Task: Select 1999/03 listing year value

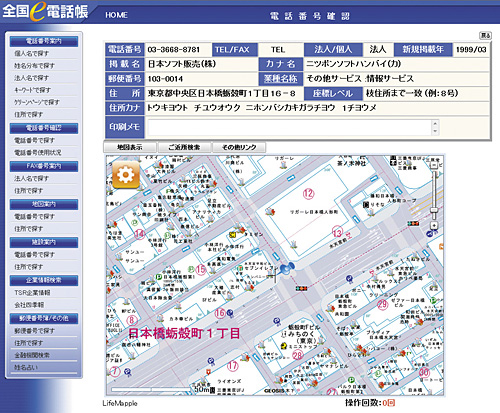Action: click(x=471, y=50)
